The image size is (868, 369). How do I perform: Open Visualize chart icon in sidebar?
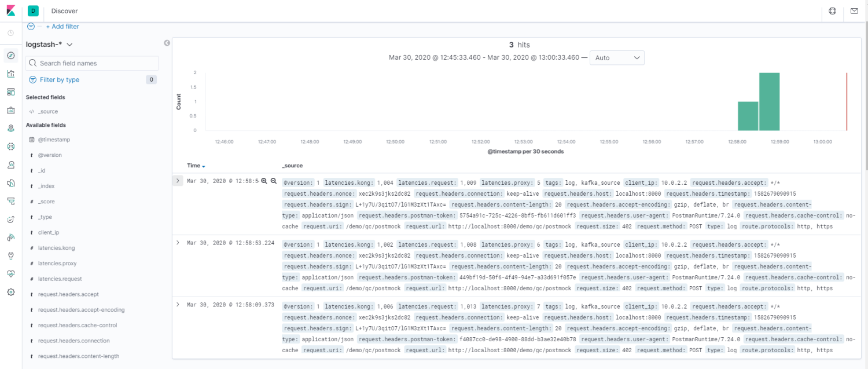point(10,74)
